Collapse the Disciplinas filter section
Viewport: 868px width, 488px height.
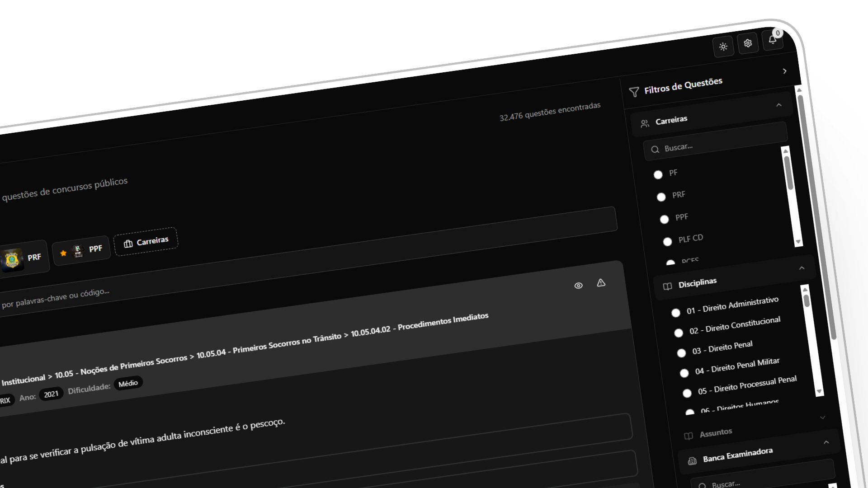(802, 268)
